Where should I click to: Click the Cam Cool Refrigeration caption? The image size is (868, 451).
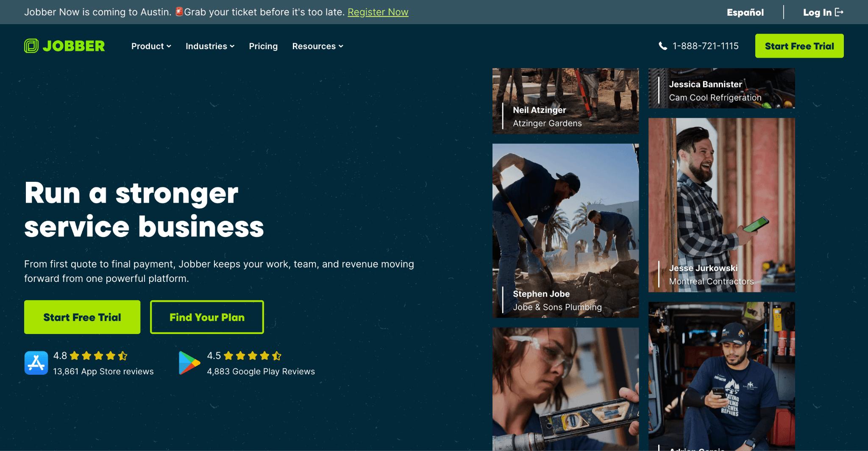pyautogui.click(x=715, y=97)
